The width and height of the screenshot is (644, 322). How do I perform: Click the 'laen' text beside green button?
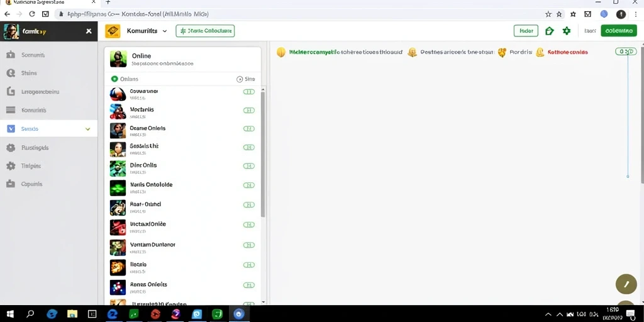point(590,31)
